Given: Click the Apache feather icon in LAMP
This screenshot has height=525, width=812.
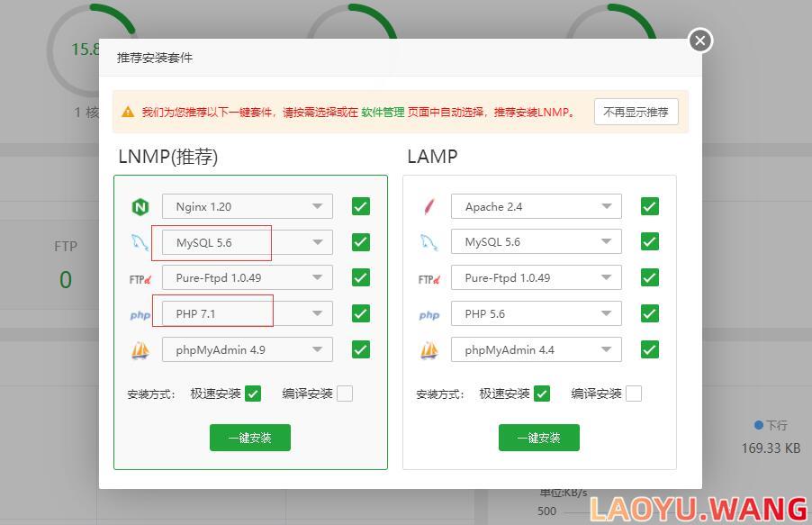Looking at the screenshot, I should [x=429, y=206].
